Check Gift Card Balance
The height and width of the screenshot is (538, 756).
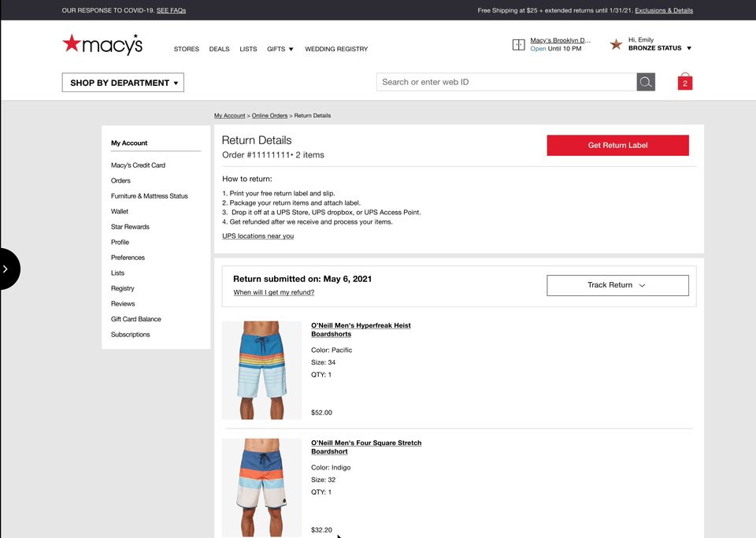[136, 319]
